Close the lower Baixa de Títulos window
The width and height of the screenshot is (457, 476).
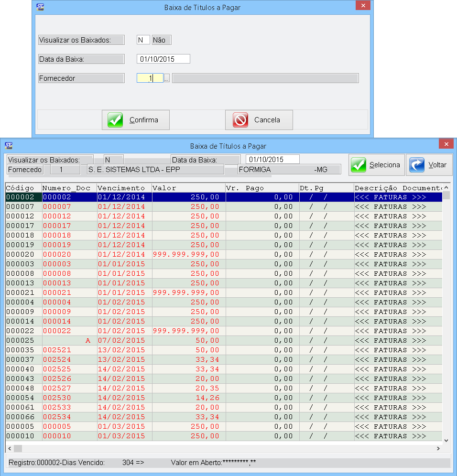(x=446, y=144)
